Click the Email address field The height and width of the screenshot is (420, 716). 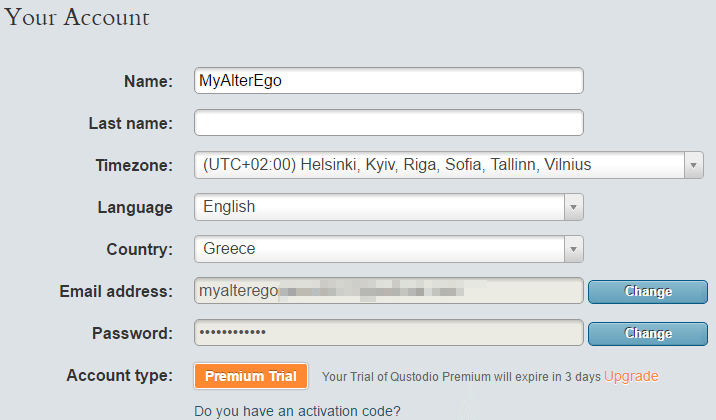click(388, 291)
